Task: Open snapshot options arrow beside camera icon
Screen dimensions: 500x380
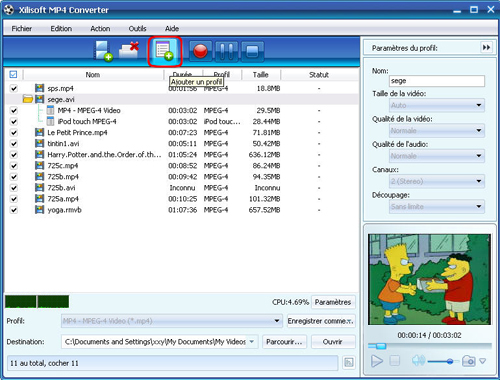Action: 483,361
